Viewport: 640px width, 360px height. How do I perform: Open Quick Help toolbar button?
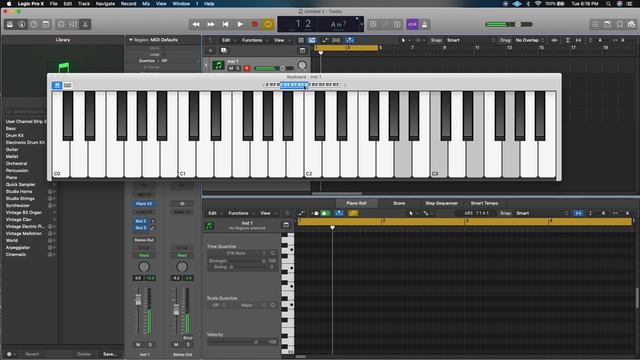point(33,24)
